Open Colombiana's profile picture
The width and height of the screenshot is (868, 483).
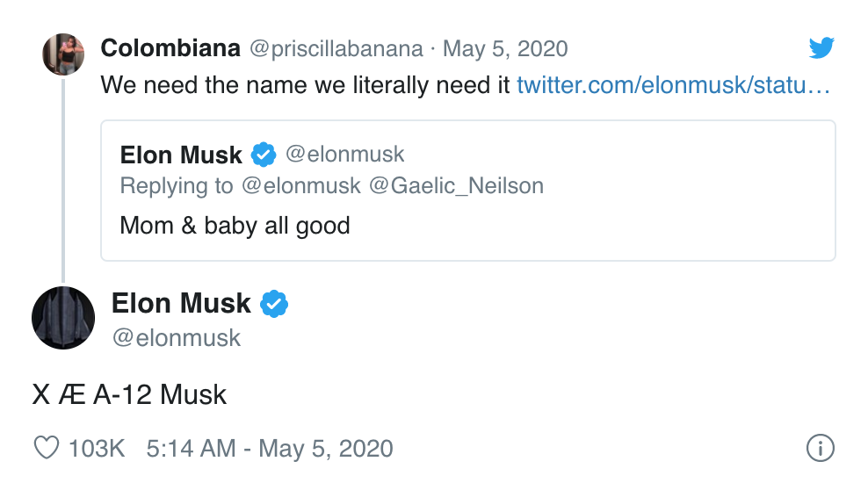coord(63,54)
